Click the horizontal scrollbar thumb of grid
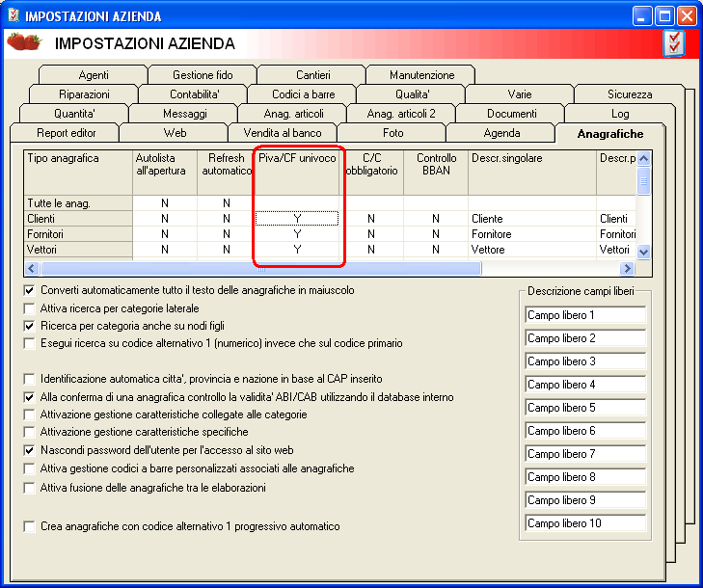 (261, 268)
